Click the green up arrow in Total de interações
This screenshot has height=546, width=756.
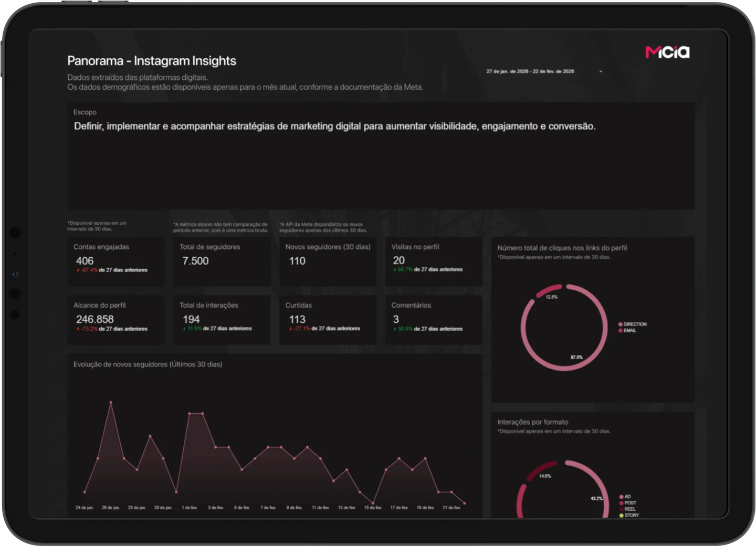pos(184,329)
